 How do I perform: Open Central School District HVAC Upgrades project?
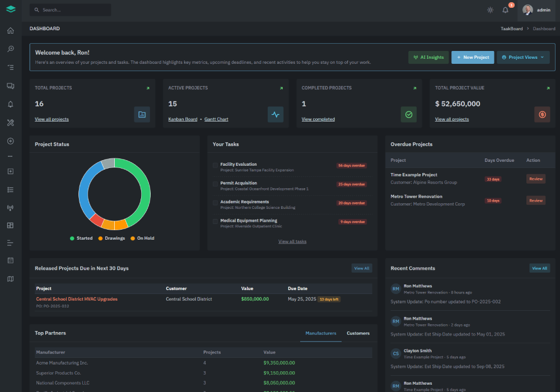tap(77, 299)
